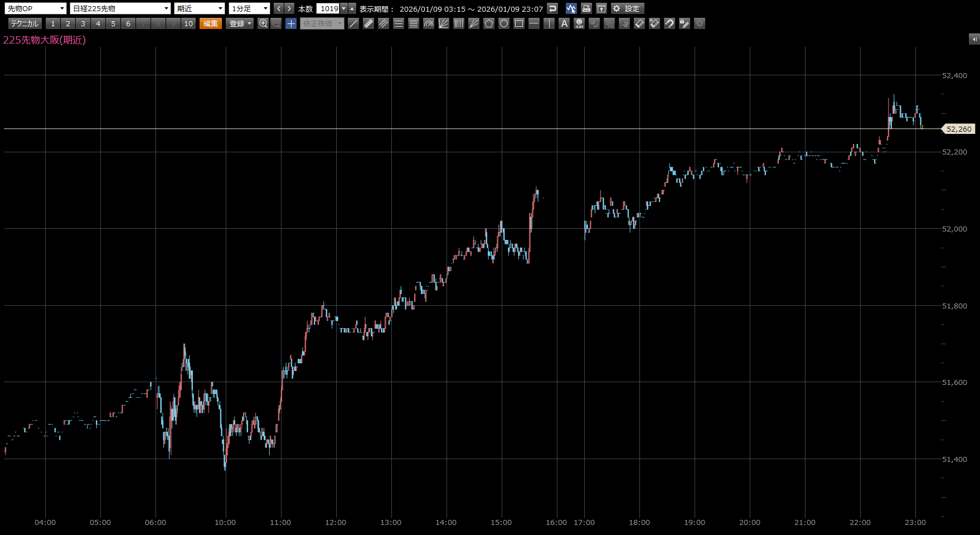Image resolution: width=980 pixels, height=535 pixels.
Task: Click the 本数 bar count input field
Action: tap(328, 8)
